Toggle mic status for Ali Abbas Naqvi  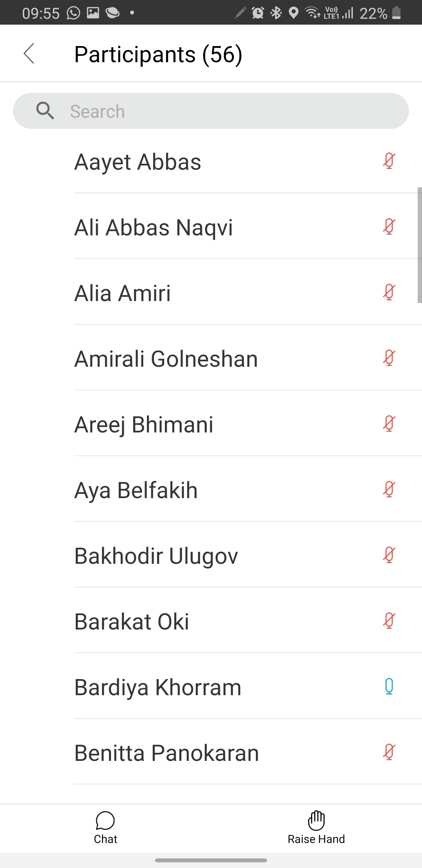389,226
